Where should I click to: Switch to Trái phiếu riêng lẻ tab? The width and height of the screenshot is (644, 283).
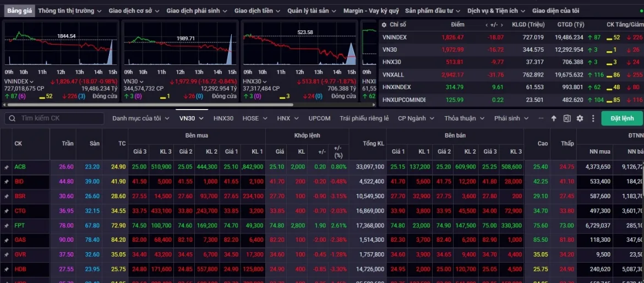tap(364, 118)
